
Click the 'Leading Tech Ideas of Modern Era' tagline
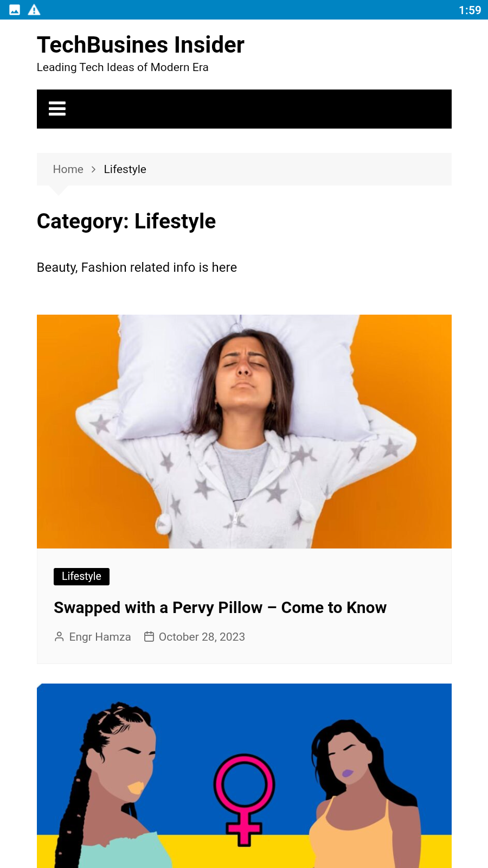tap(123, 67)
